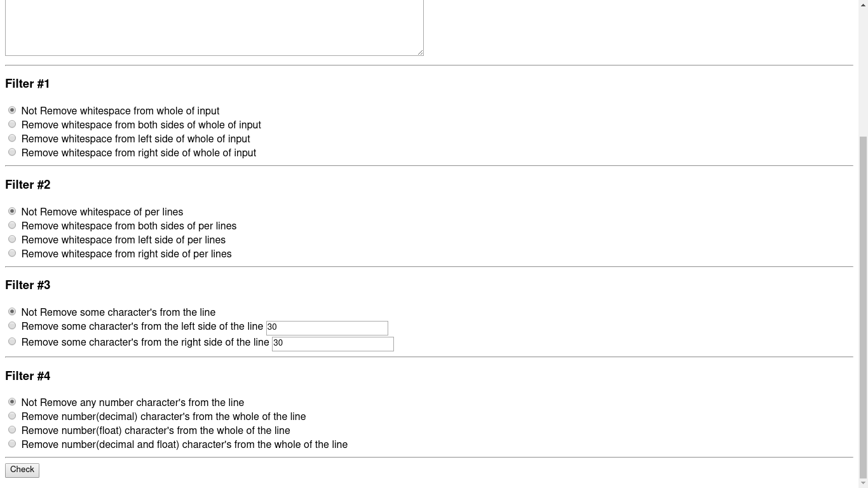Click the left-side character count input field

[327, 328]
